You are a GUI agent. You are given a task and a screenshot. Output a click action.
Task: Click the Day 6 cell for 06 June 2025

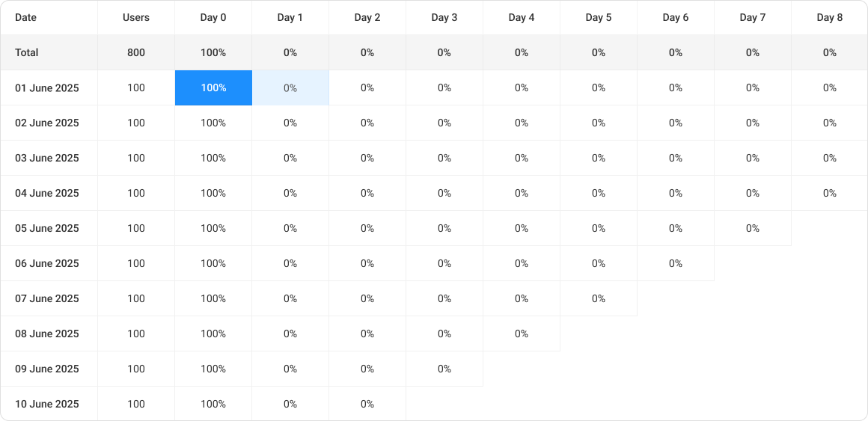676,263
